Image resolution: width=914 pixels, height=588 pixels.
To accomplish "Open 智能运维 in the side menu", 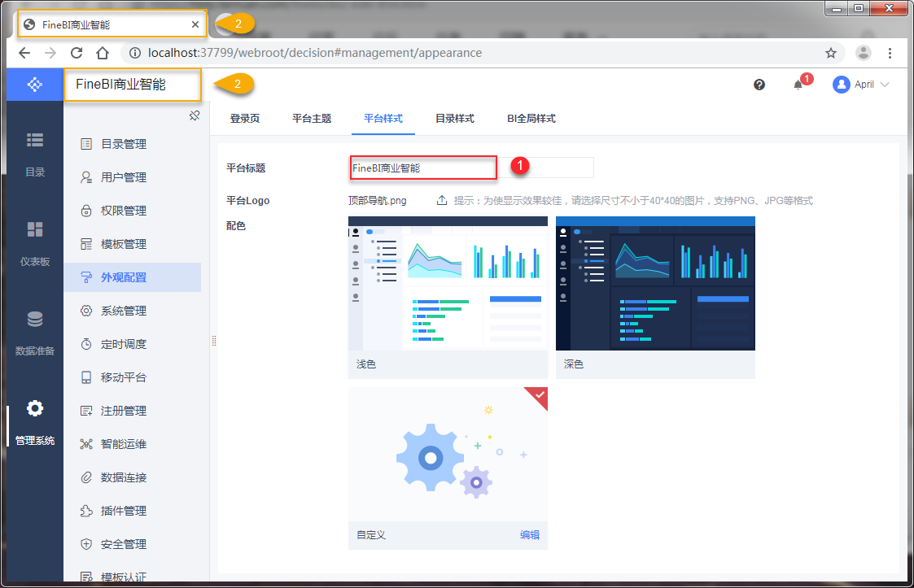I will click(x=133, y=444).
